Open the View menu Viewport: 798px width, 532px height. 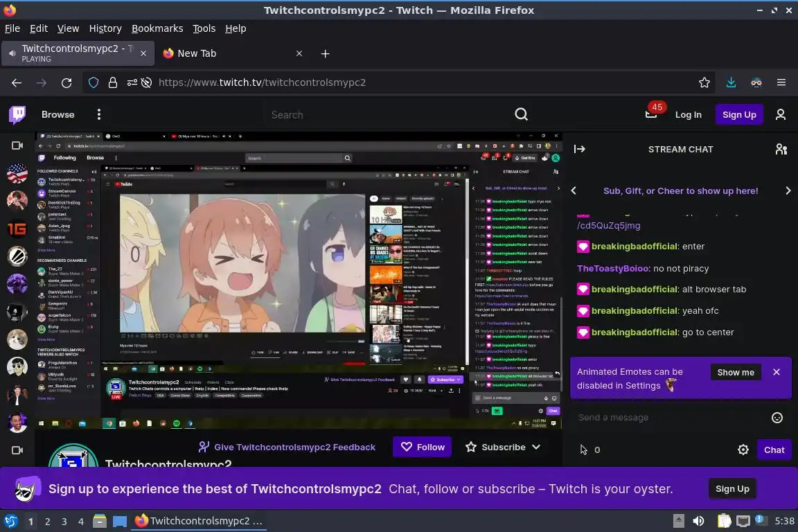[x=68, y=28]
